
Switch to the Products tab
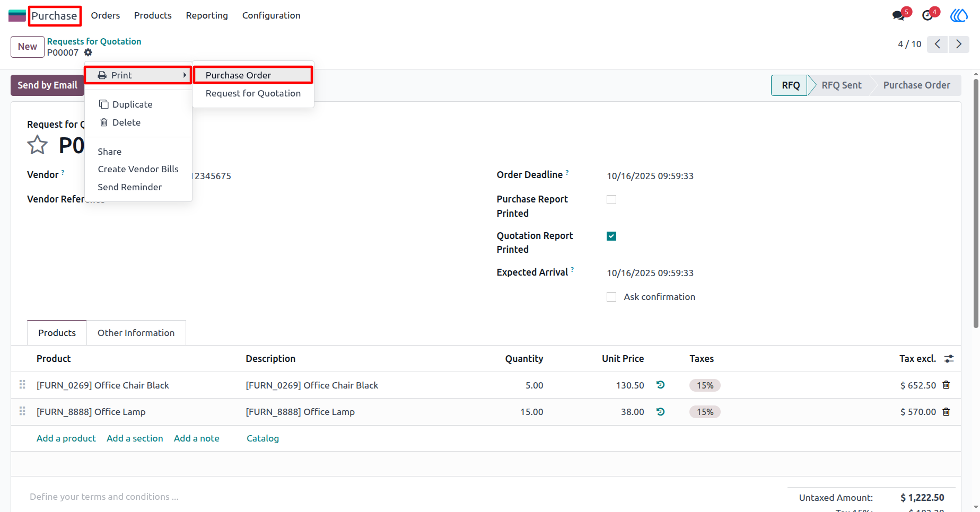[57, 333]
